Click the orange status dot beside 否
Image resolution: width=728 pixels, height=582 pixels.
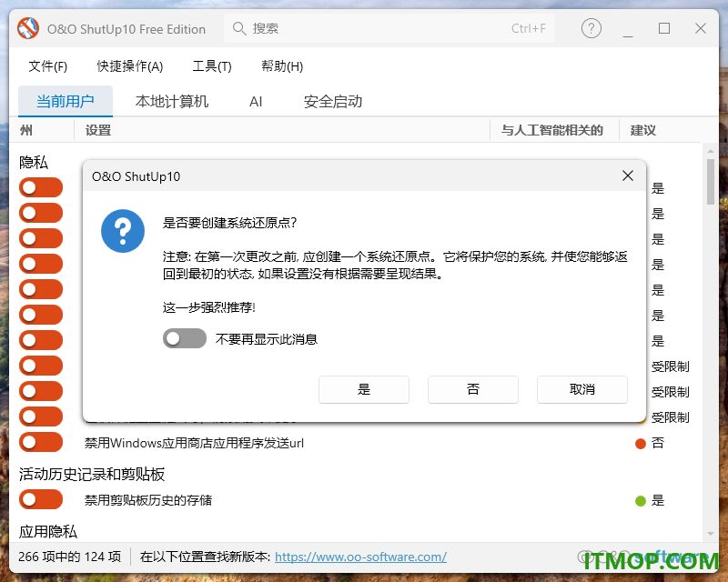641,444
